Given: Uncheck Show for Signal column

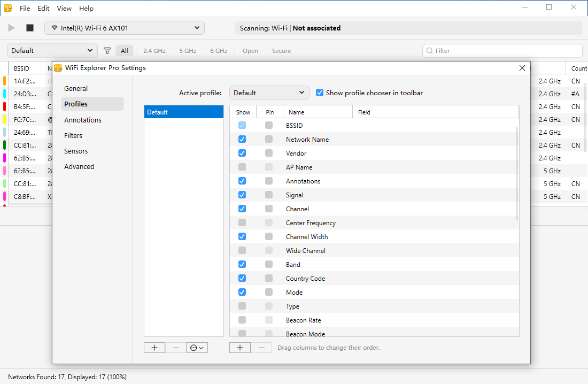Looking at the screenshot, I should pyautogui.click(x=242, y=195).
